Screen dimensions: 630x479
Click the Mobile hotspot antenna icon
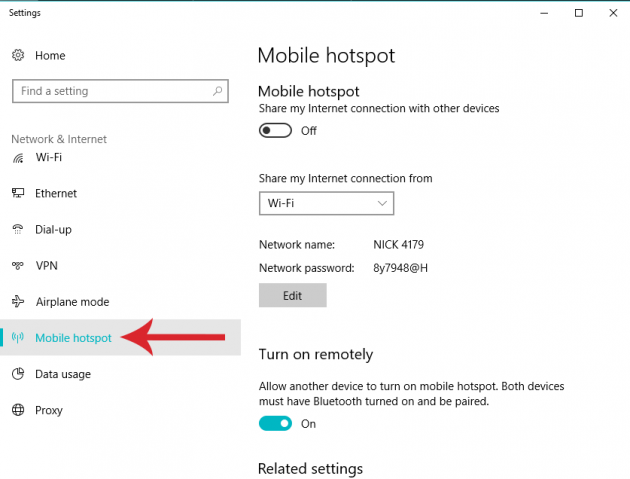18,338
